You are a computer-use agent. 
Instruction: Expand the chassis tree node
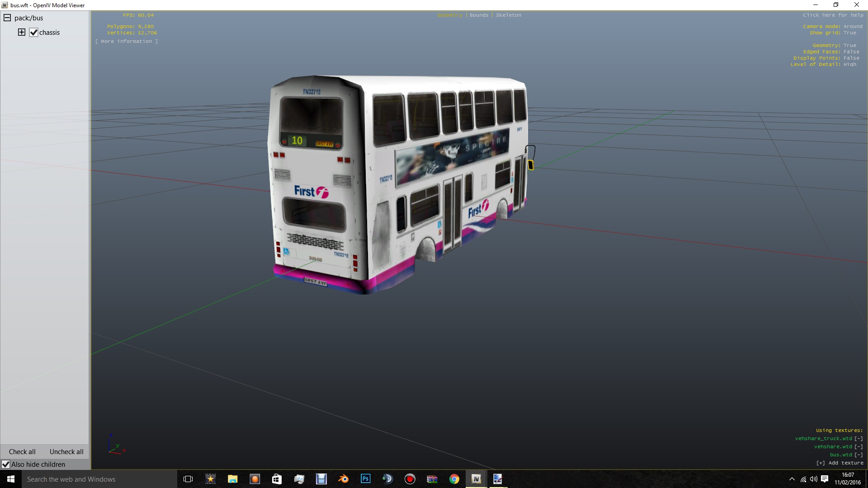pos(22,32)
